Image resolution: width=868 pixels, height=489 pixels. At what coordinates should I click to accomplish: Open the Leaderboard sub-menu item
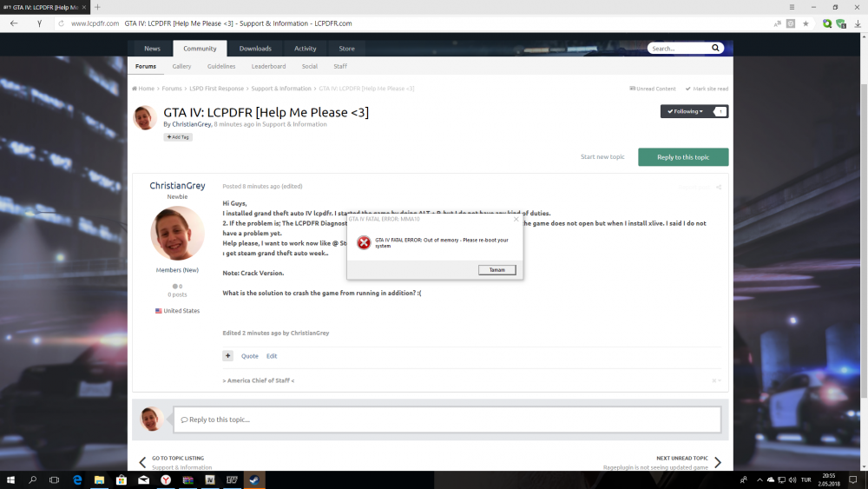[268, 67]
